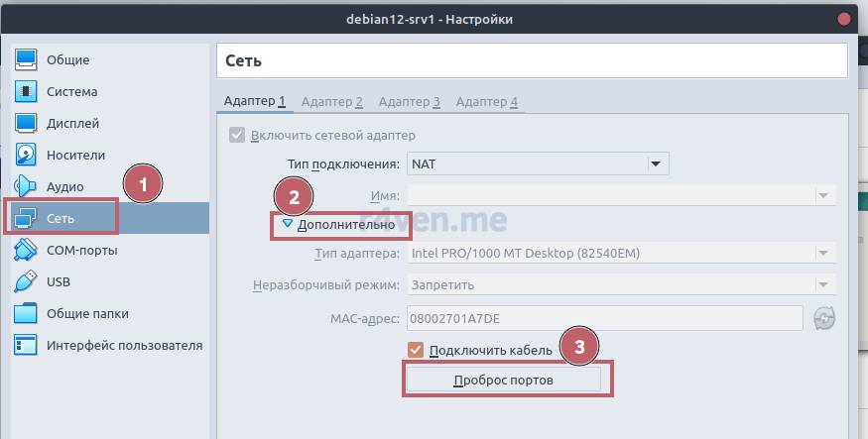Viewport: 868px width, 439px height.
Task: Open the Дисплей monitor icon
Action: pyautogui.click(x=26, y=124)
